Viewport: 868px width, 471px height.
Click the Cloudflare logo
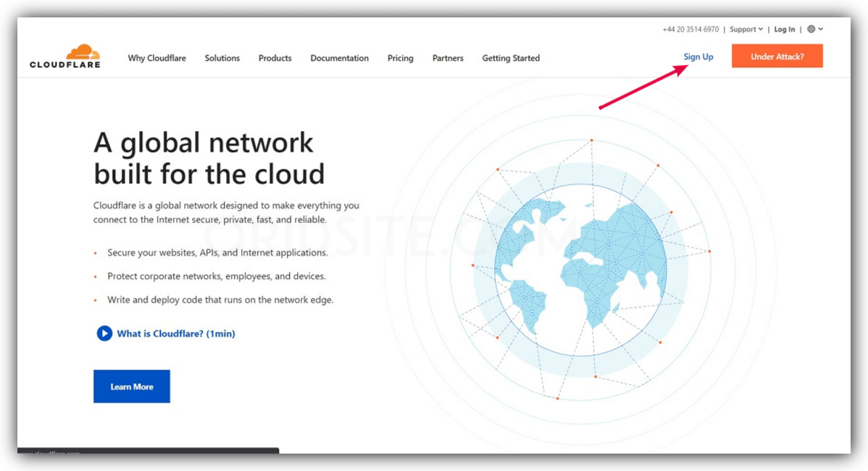[x=65, y=56]
